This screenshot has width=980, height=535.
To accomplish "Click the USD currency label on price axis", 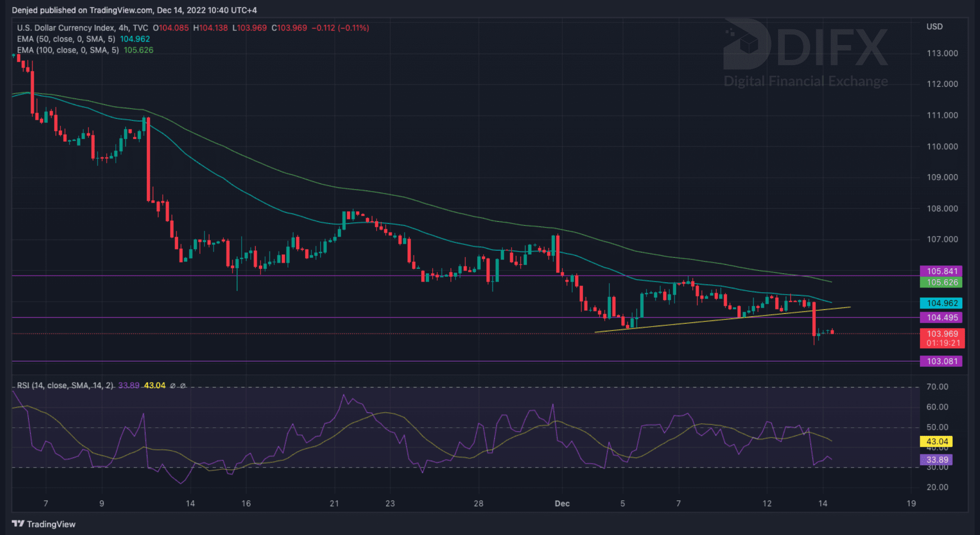I will [935, 27].
